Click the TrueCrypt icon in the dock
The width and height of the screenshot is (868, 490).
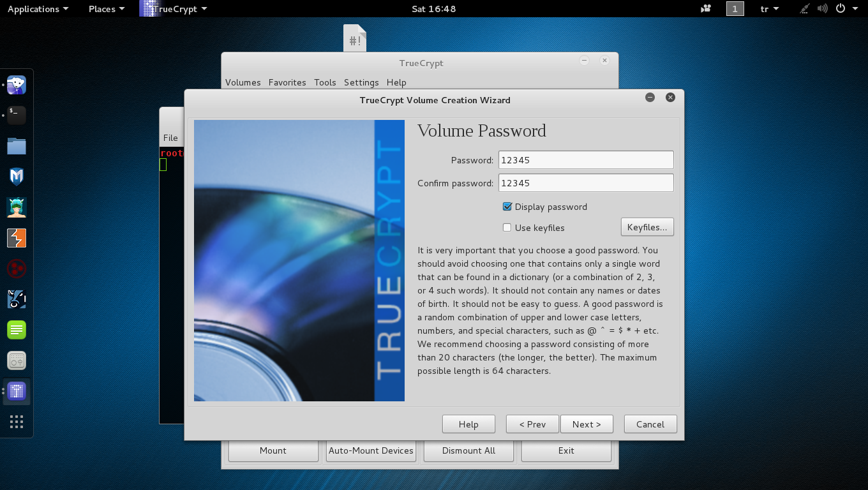tap(17, 390)
